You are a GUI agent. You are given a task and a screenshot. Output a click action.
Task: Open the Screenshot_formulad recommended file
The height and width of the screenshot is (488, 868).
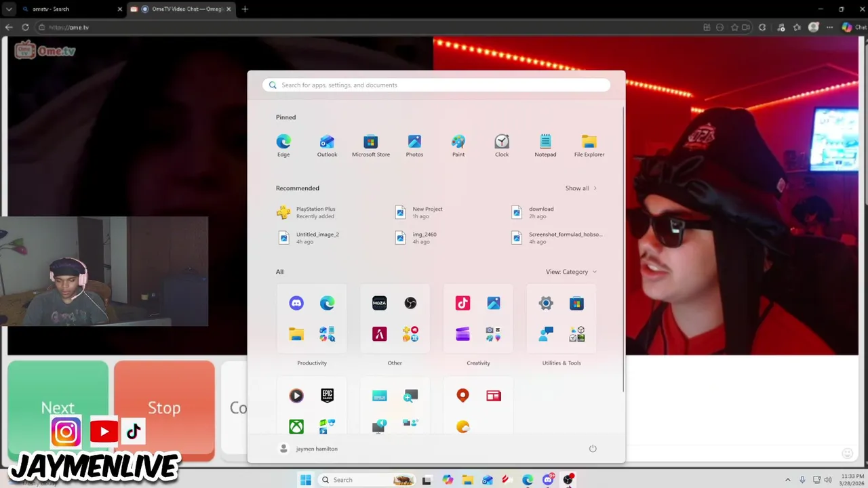pyautogui.click(x=556, y=237)
